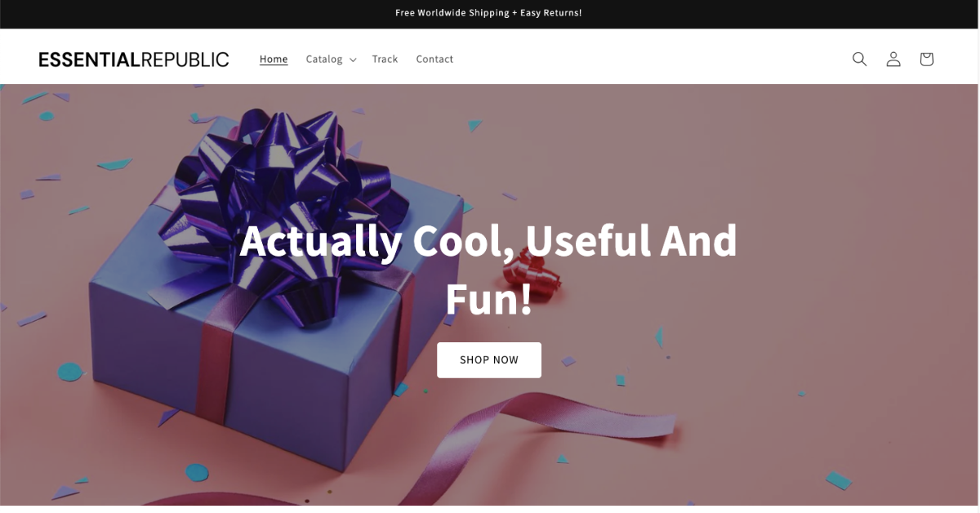This screenshot has height=513, width=980.
Task: Open the Contact page link
Action: (x=434, y=59)
